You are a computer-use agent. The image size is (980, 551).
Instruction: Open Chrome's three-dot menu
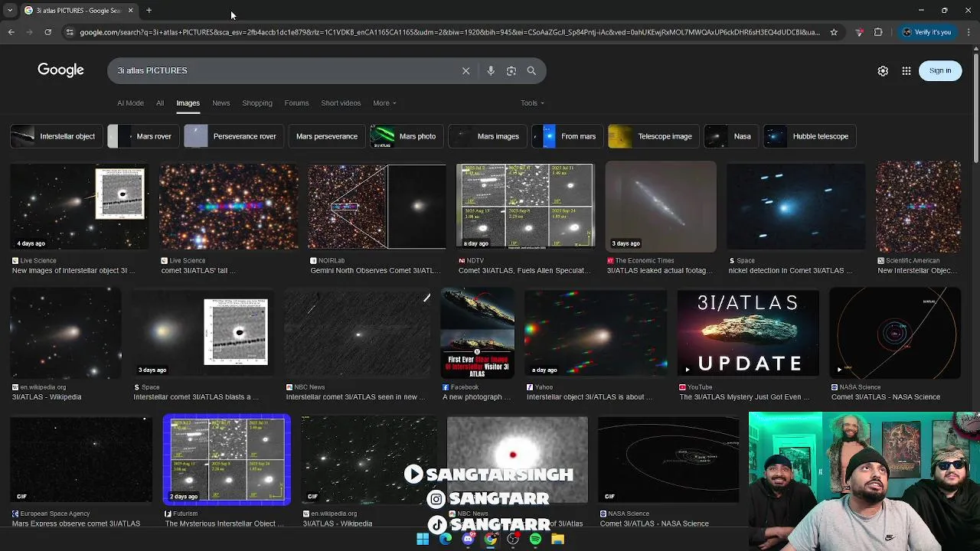click(969, 32)
